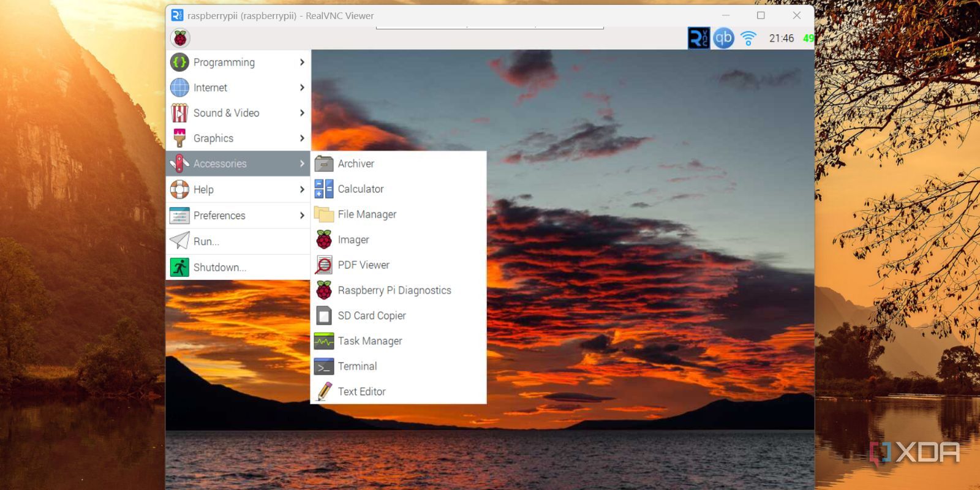Launch Terminal from Accessories
This screenshot has width=980, height=490.
[399, 366]
